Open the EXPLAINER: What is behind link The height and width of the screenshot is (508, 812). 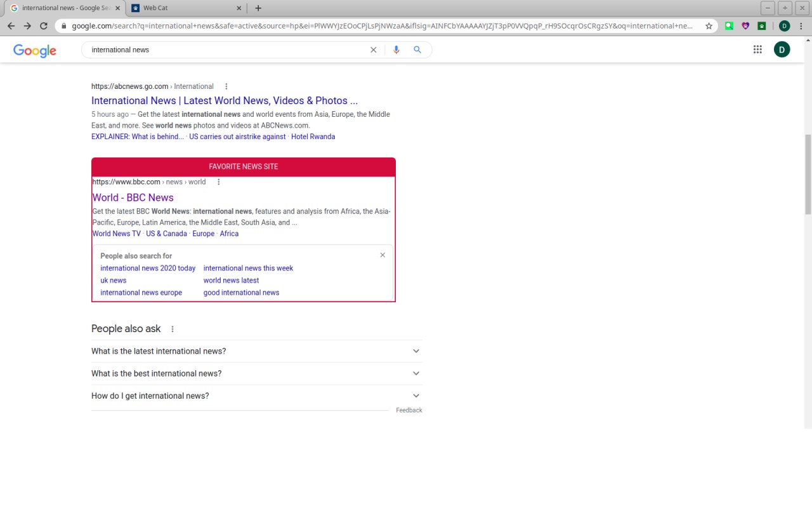pyautogui.click(x=138, y=137)
